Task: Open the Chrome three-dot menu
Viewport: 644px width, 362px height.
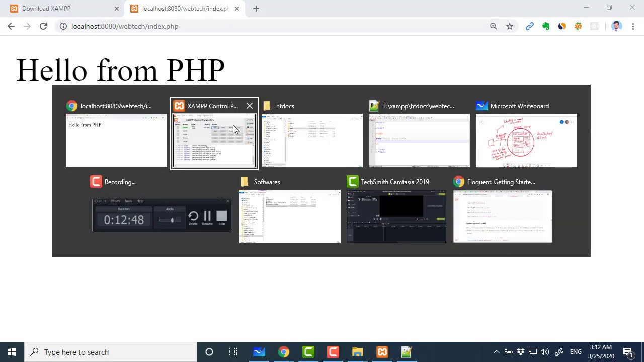Action: (x=633, y=26)
